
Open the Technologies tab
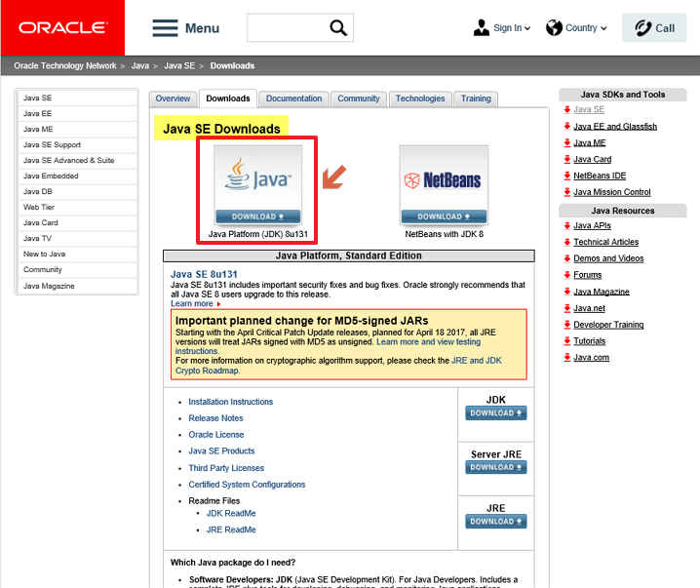420,98
